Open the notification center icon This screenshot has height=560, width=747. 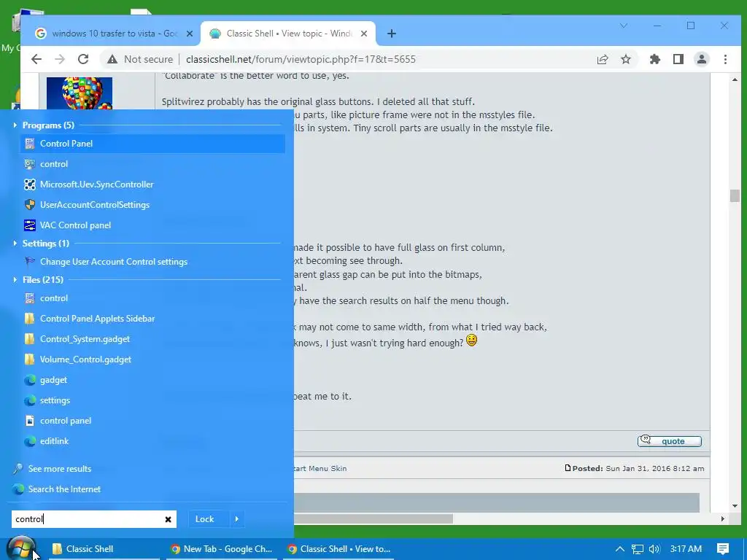pyautogui.click(x=723, y=549)
